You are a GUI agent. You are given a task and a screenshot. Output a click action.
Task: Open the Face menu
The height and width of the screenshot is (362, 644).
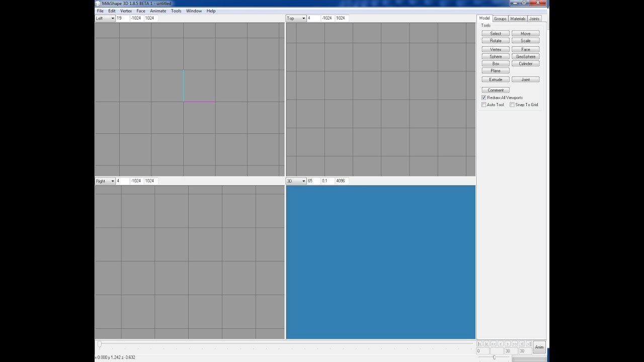pyautogui.click(x=141, y=11)
